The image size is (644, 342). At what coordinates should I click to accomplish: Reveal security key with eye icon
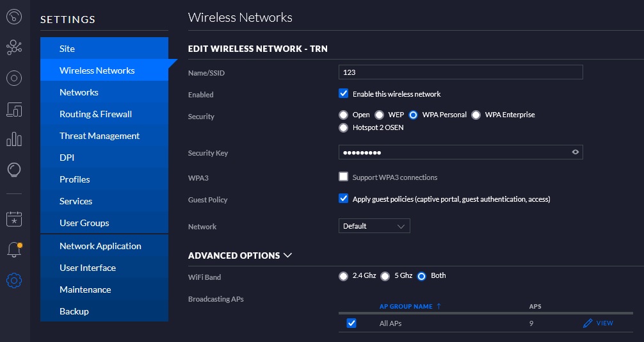[576, 152]
